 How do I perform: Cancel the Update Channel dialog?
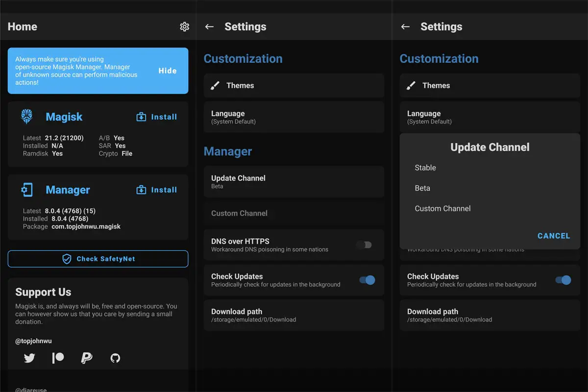click(554, 236)
